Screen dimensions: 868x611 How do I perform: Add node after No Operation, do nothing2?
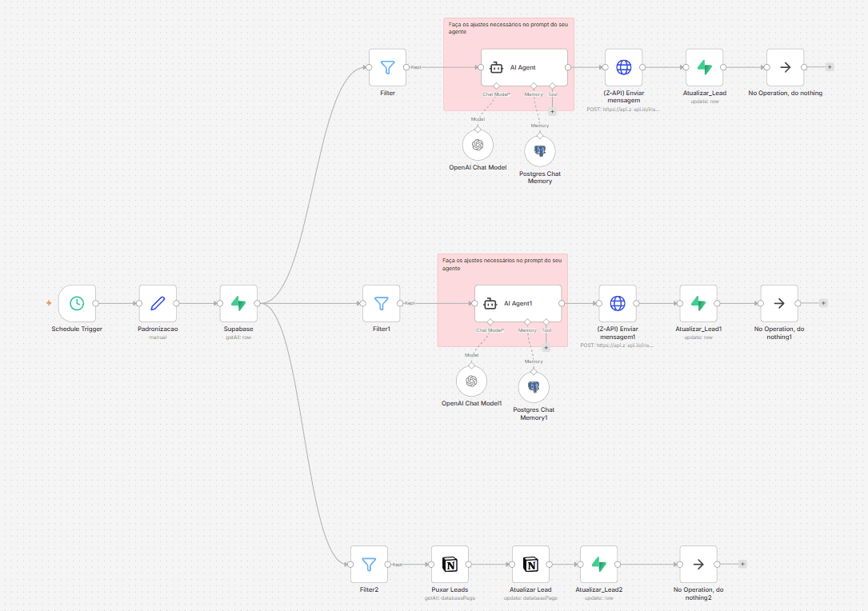tap(742, 564)
